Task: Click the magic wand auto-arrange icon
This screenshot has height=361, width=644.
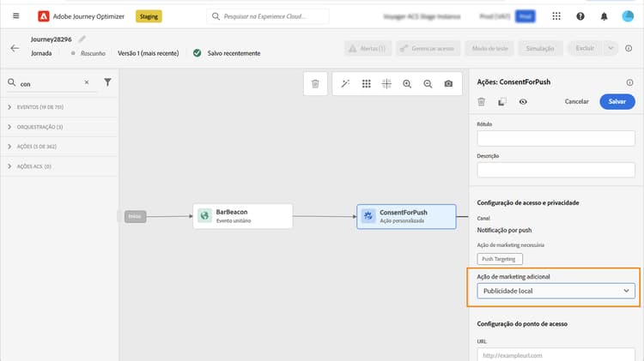Action: (x=345, y=83)
